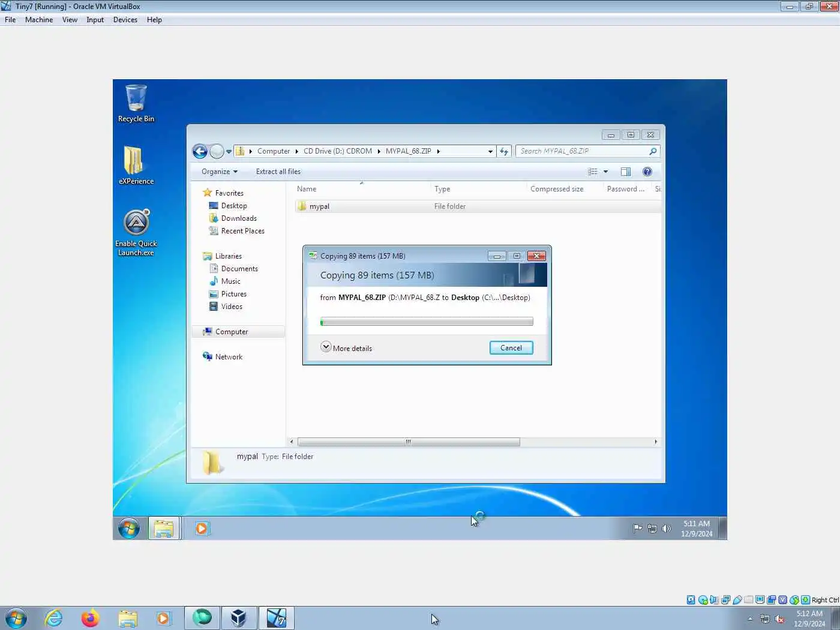840x630 pixels.
Task: Click the right scroll arrow of file list
Action: tap(655, 442)
